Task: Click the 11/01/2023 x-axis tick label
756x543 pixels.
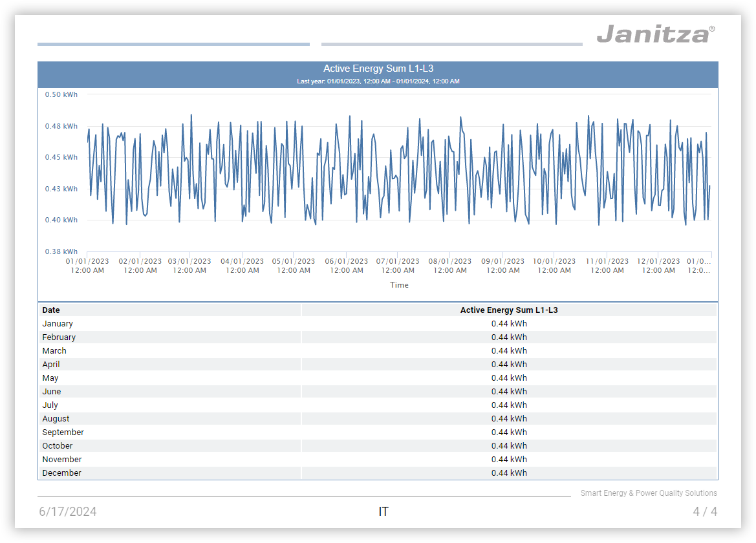Action: tap(607, 266)
